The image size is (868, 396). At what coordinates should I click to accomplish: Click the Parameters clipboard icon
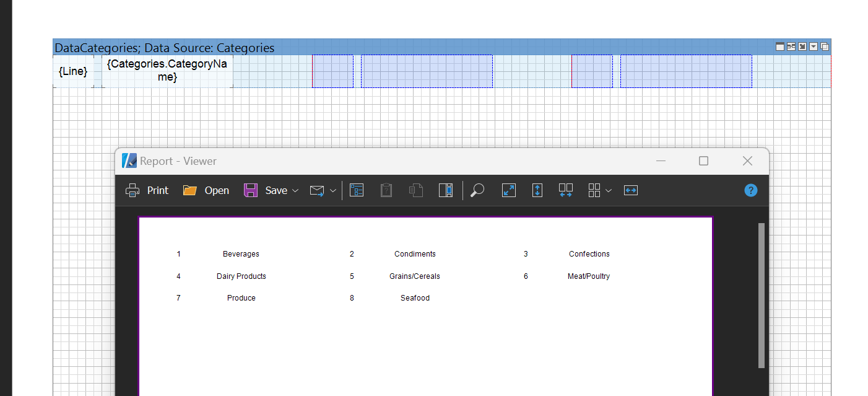(386, 190)
